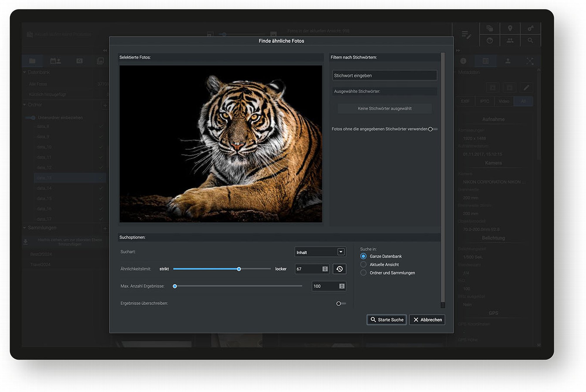
Task: Reset the Ähnlichkeitslimit to its default value
Action: tap(339, 269)
